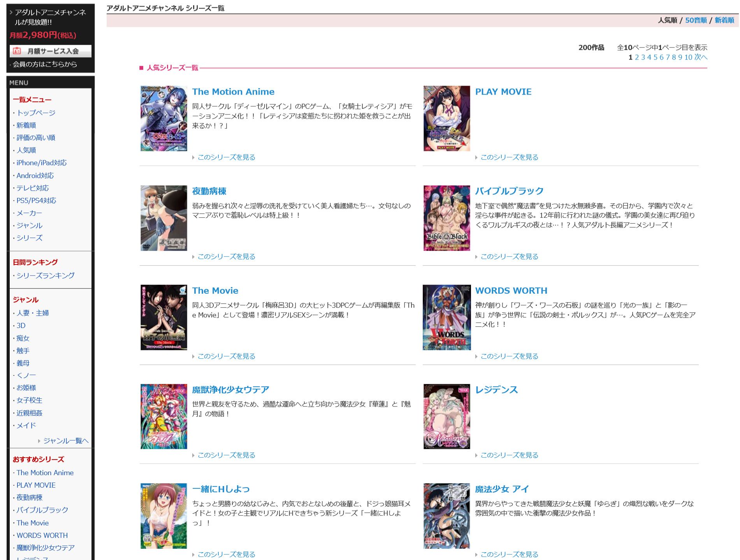The height and width of the screenshot is (560, 740).
Task: Select 評価の高い順 in sidebar
Action: click(x=36, y=138)
